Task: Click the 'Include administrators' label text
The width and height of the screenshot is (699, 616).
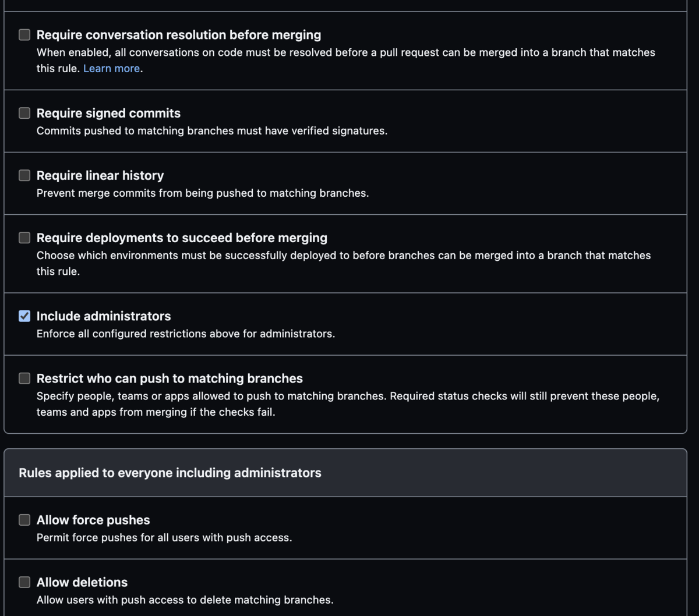Action: click(104, 316)
